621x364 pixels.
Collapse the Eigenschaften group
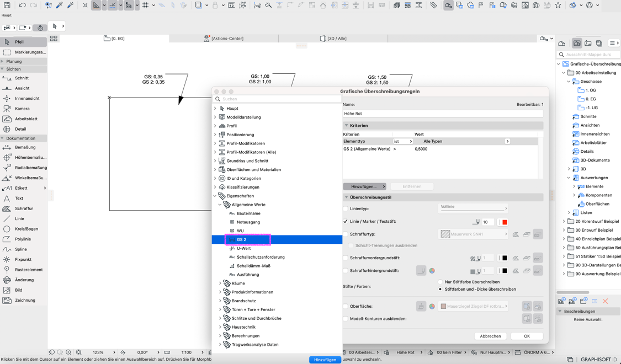click(x=215, y=196)
